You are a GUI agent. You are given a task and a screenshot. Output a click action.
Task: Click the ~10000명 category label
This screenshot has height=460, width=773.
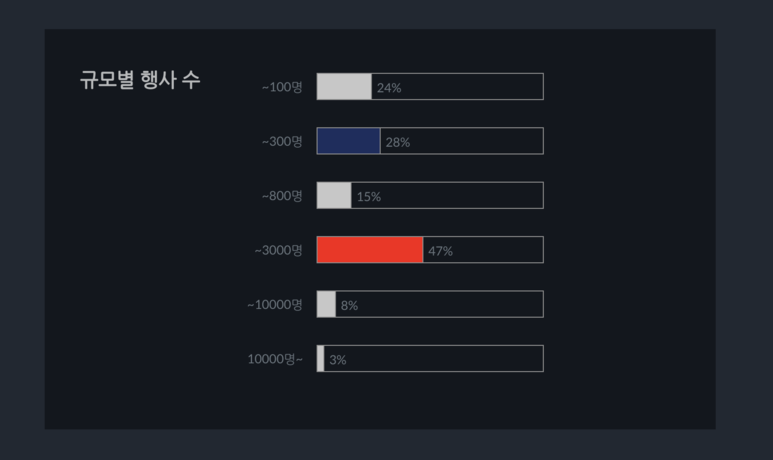(275, 305)
